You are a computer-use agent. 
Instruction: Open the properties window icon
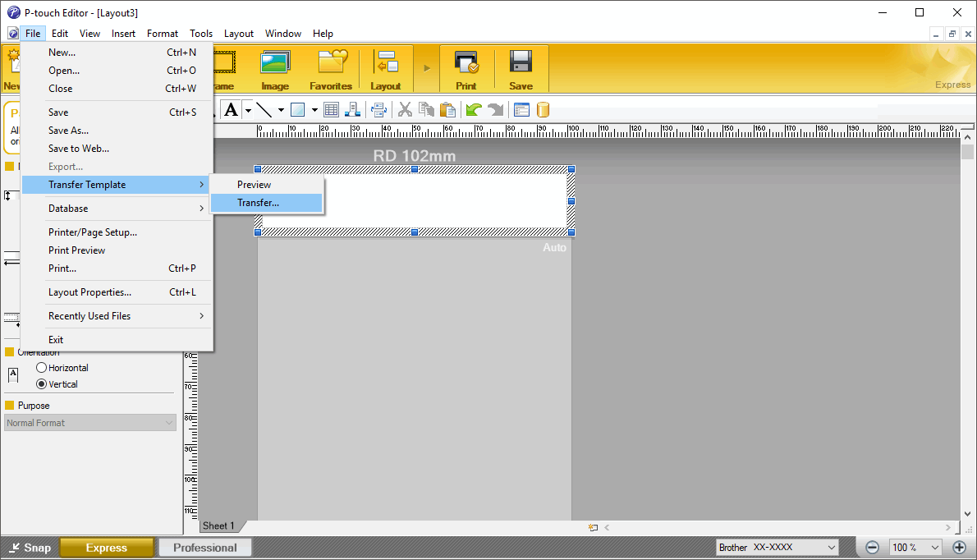pyautogui.click(x=521, y=110)
